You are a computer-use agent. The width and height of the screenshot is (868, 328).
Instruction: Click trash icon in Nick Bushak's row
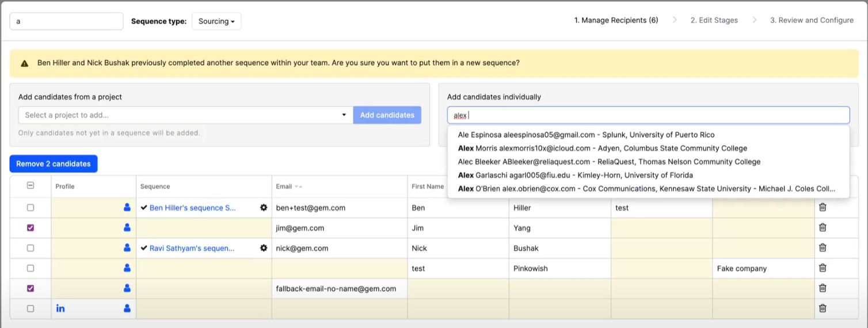(x=823, y=248)
